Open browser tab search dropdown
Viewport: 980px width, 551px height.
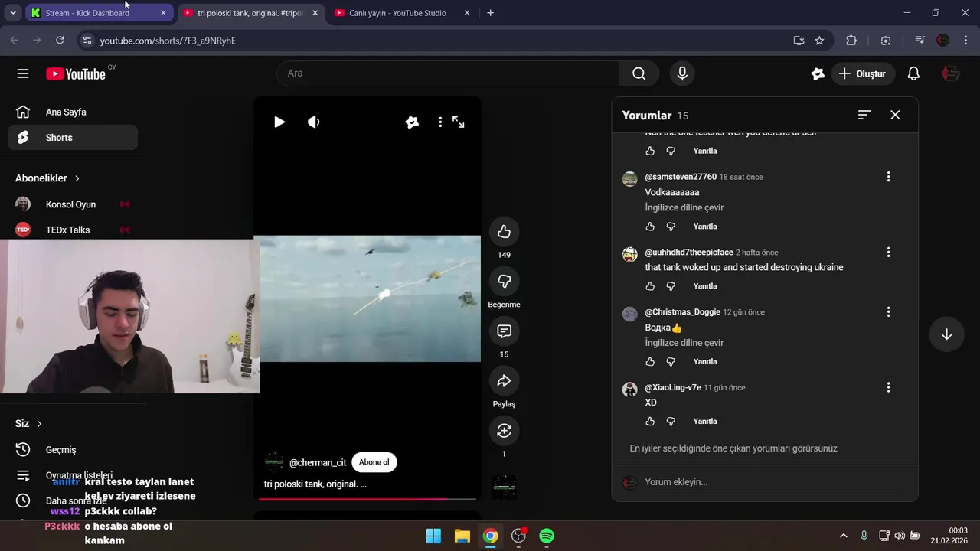point(13,13)
